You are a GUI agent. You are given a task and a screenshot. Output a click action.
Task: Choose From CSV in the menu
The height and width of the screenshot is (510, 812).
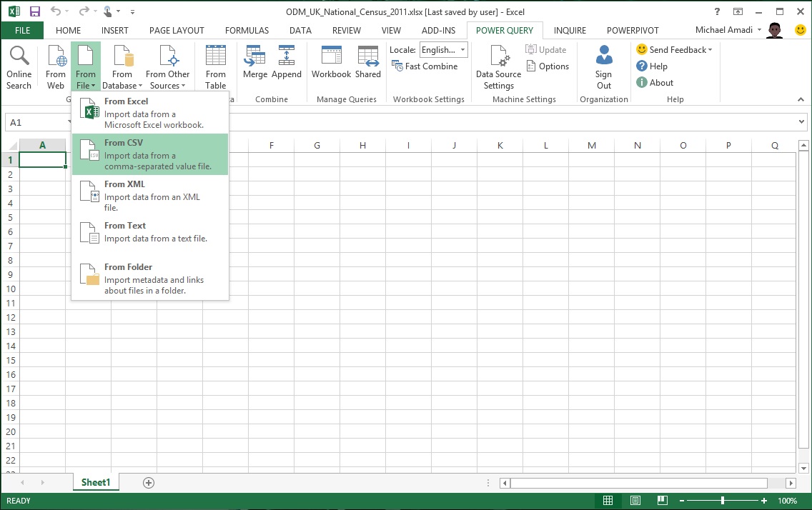coord(150,154)
